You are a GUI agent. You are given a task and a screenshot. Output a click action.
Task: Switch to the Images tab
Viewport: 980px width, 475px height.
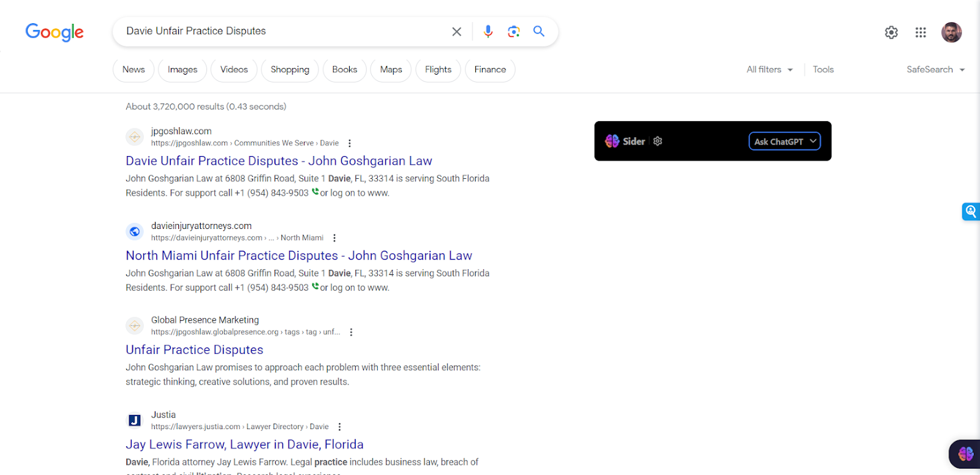[183, 70]
